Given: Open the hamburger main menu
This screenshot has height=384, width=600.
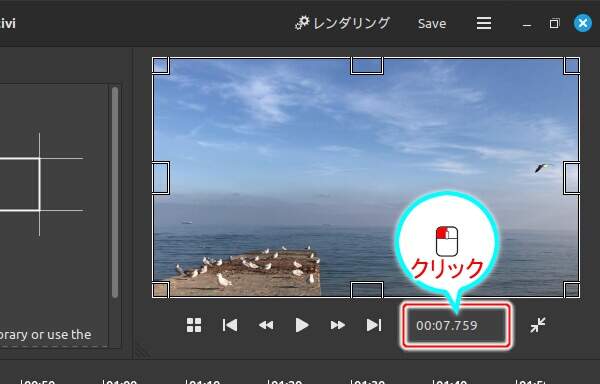Looking at the screenshot, I should (x=484, y=23).
